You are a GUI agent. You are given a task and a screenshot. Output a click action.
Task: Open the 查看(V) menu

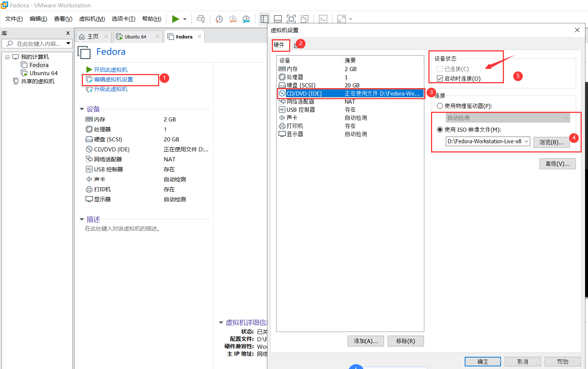pyautogui.click(x=63, y=19)
